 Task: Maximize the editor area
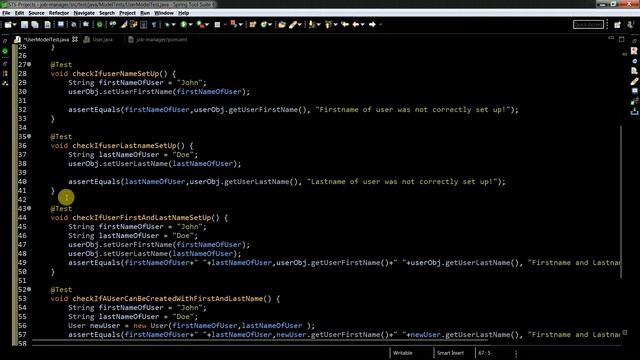point(621,39)
